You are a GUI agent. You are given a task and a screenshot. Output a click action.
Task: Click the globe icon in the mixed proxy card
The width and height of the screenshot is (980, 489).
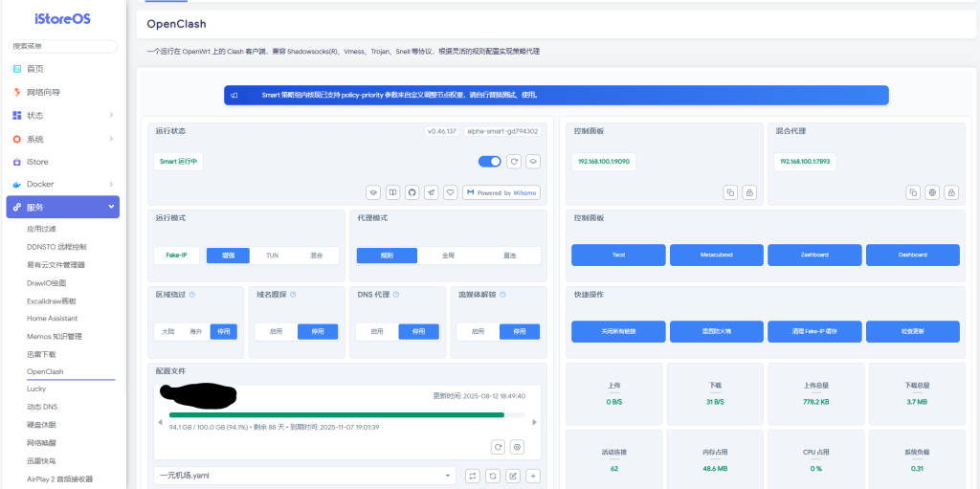click(932, 192)
